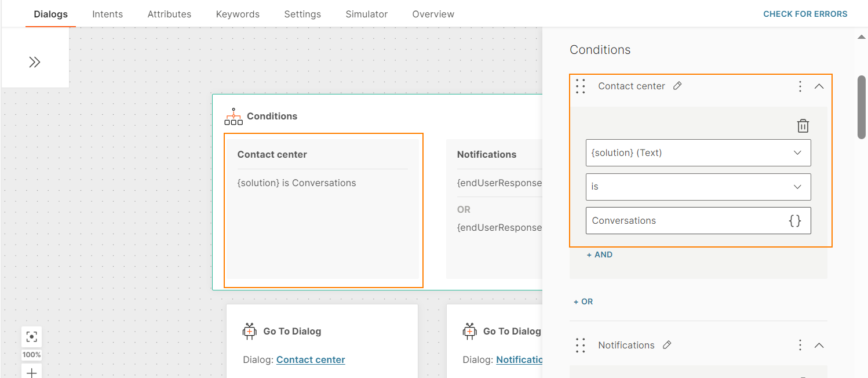Collapse the Contact center condition section

[819, 86]
